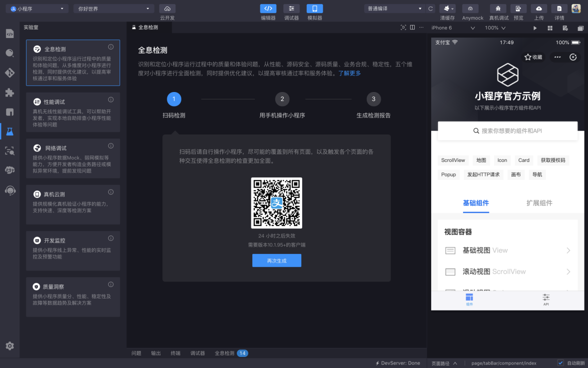588x368 pixels.
Task: Open the Git source control sidebar icon
Action: (x=10, y=72)
